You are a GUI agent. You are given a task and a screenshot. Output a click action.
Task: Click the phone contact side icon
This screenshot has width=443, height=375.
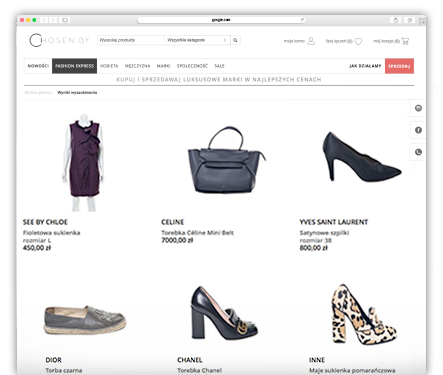(418, 152)
